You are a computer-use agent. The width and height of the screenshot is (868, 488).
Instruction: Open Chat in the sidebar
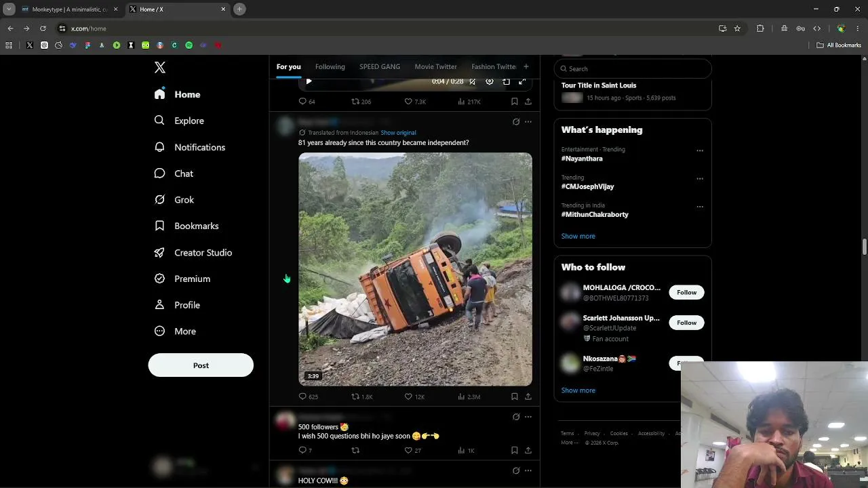tap(174, 174)
